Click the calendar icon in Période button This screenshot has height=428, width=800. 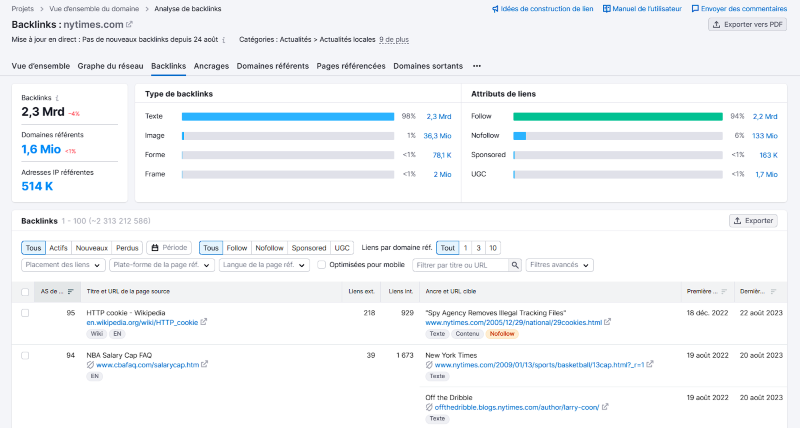pos(155,247)
